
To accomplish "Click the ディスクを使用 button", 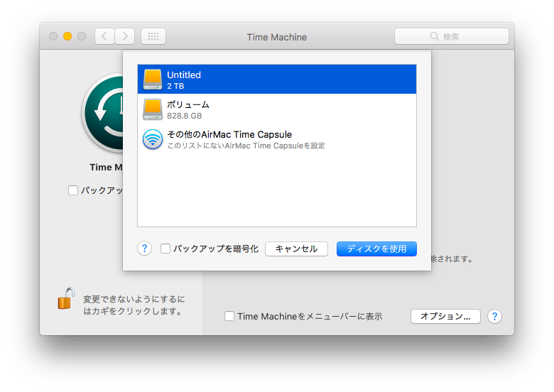I will [376, 249].
